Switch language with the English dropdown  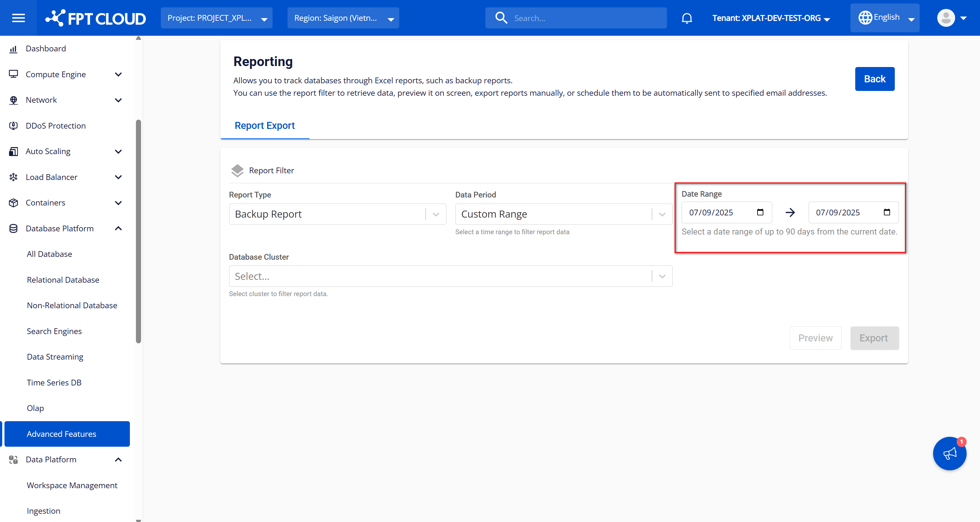pyautogui.click(x=885, y=18)
